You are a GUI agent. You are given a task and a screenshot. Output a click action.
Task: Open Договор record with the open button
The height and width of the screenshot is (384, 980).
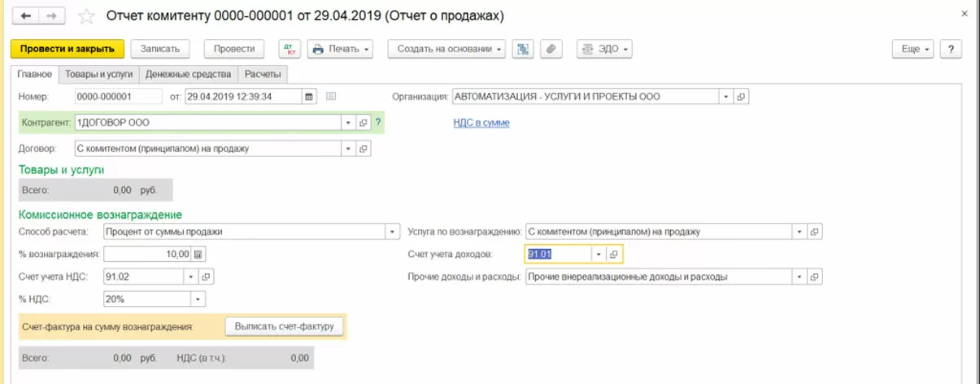[364, 149]
